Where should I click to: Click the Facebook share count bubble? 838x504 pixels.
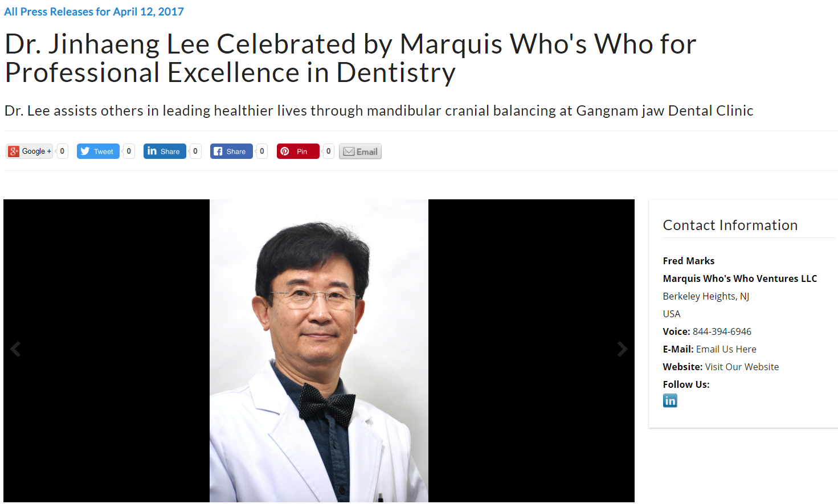tap(262, 151)
